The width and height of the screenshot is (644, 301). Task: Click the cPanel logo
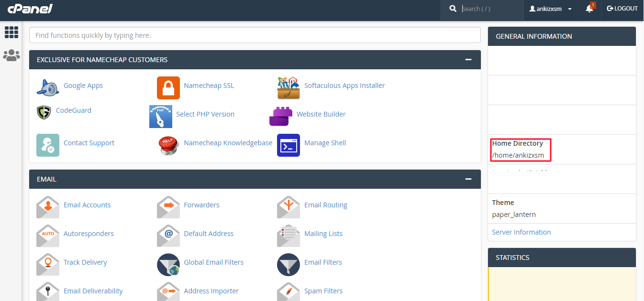[30, 9]
